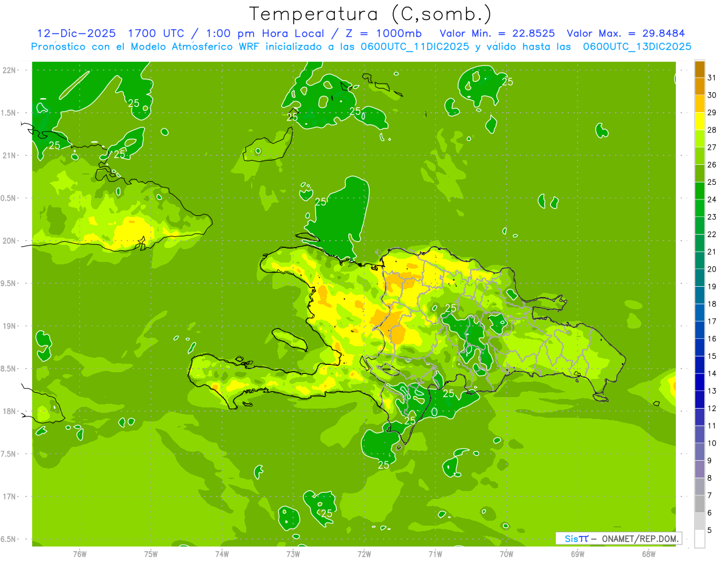Select the 'Z = 1000mb' level text

click(x=384, y=33)
